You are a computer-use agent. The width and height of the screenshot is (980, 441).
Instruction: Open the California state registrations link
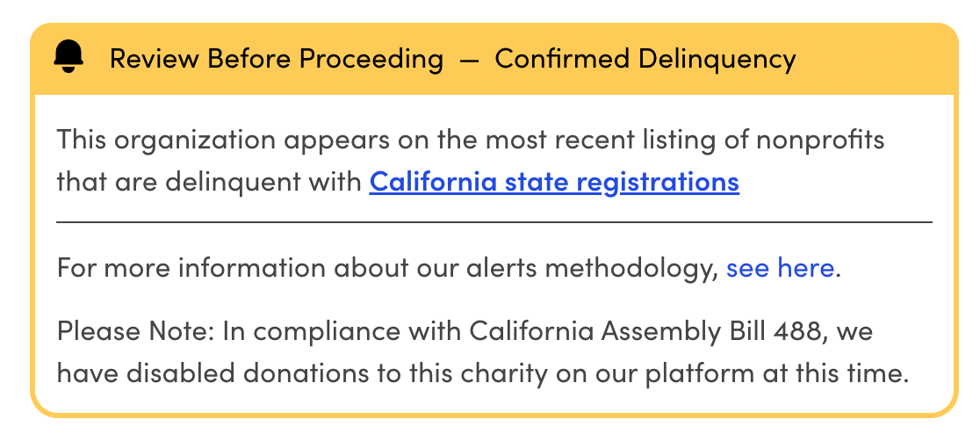[x=554, y=182]
